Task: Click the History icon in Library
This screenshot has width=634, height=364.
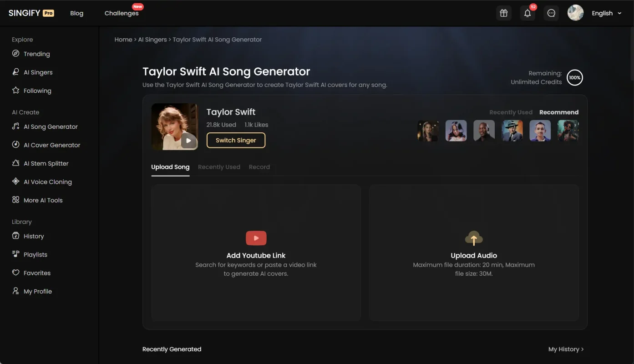Action: pos(15,236)
